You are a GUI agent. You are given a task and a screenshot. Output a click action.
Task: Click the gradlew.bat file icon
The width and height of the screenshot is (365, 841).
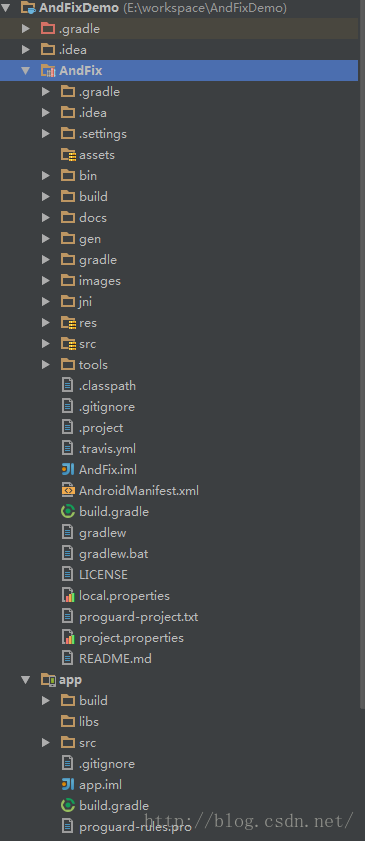(68, 554)
